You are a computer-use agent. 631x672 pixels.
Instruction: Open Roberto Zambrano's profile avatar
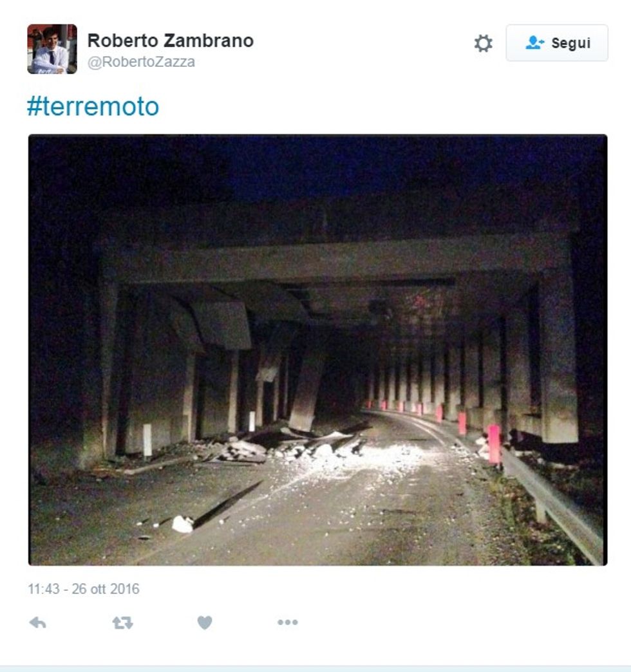pyautogui.click(x=52, y=49)
